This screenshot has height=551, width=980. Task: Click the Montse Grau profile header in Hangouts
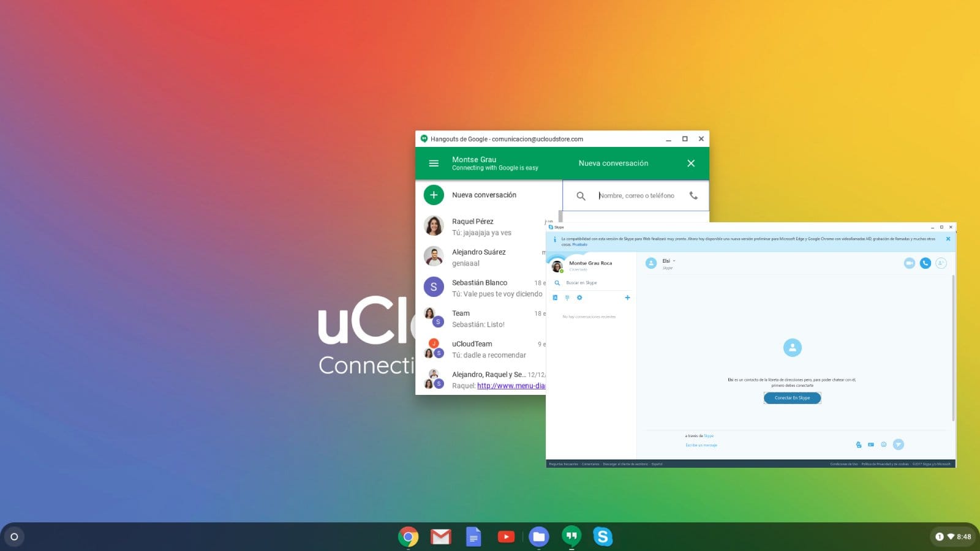[x=495, y=163]
